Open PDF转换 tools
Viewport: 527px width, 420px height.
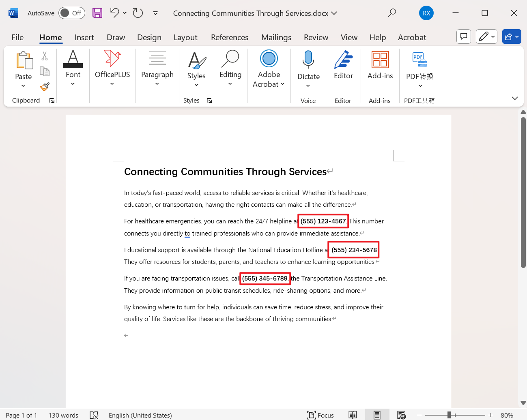[x=419, y=68]
